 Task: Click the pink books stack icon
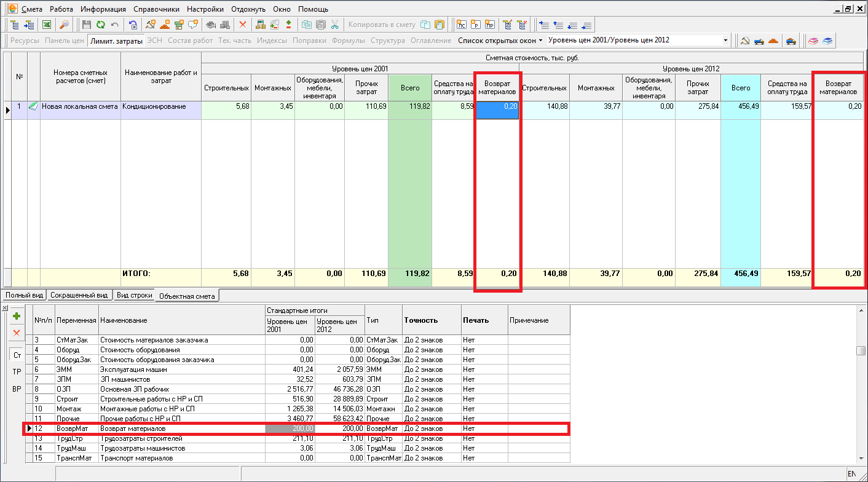tap(813, 41)
